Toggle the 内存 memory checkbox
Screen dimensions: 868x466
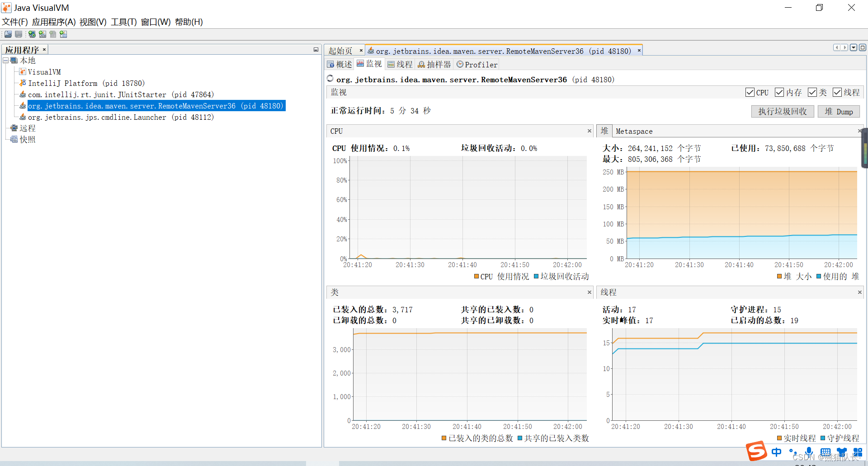pos(779,92)
